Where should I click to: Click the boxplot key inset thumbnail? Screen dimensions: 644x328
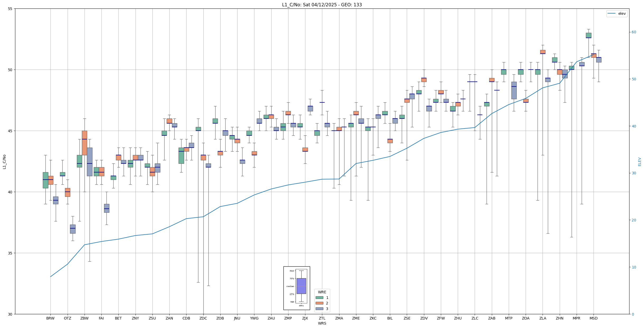coord(297,288)
